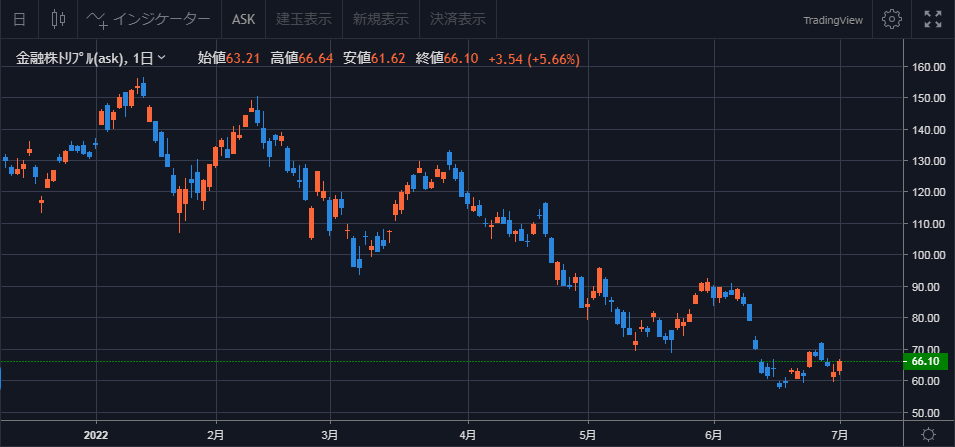Click the 2月 label on time axis

pyautogui.click(x=216, y=435)
